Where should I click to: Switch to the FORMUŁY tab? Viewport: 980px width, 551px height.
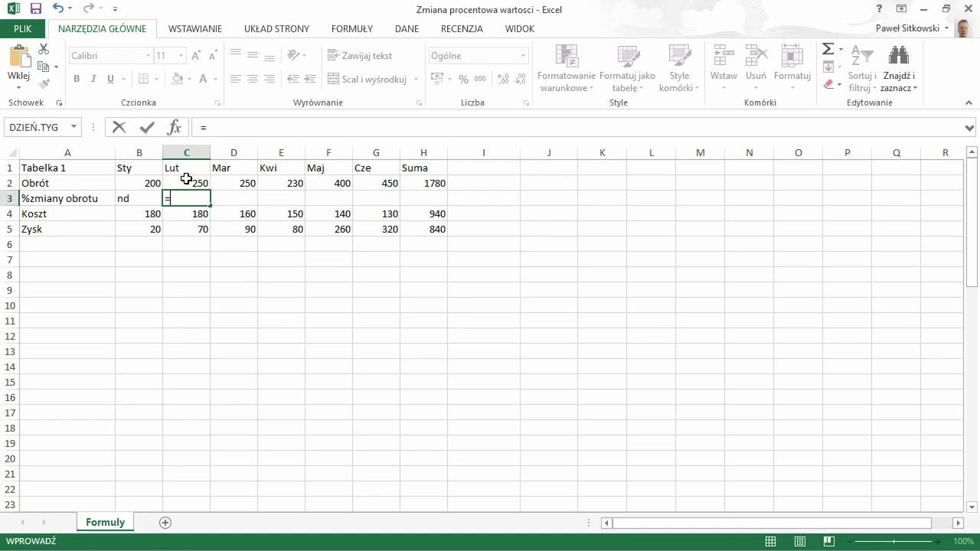tap(352, 28)
